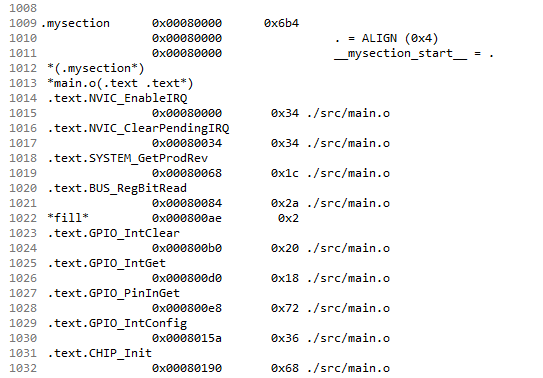Click the __mysection_start__ symbol
The image size is (543, 378).
401,54
